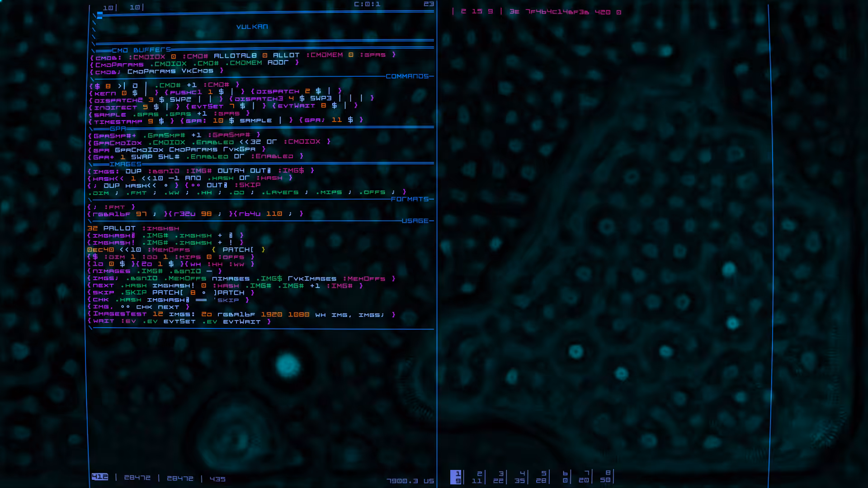
Task: Click the 7900.3 us timing readout
Action: [x=410, y=481]
